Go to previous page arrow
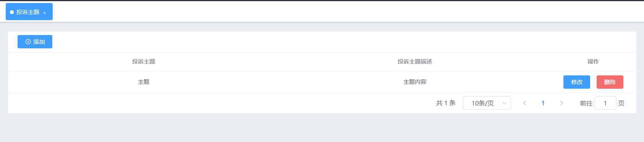644x142 pixels. point(524,103)
